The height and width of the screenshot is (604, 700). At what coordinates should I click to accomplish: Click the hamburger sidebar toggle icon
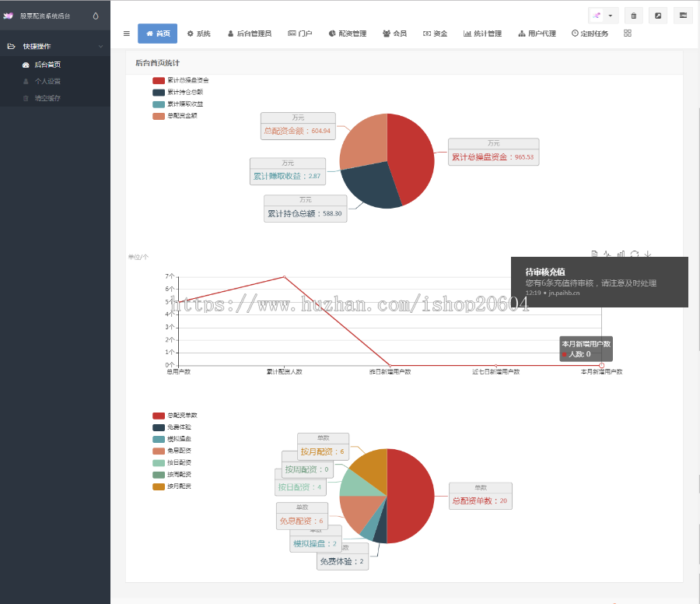(127, 33)
